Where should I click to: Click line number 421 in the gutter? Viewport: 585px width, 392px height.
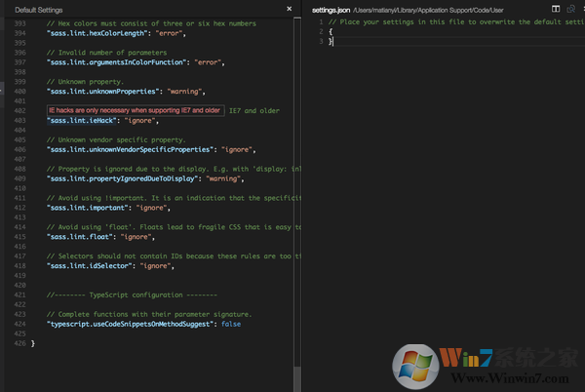20,295
